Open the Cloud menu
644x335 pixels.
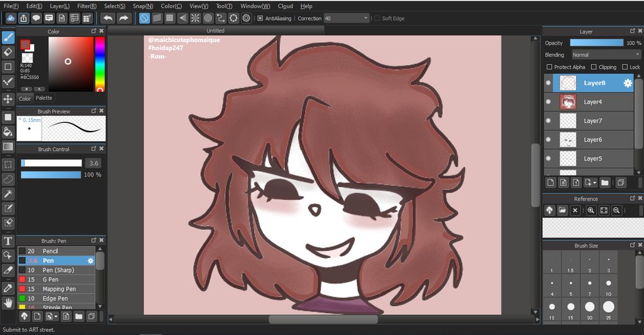[286, 6]
